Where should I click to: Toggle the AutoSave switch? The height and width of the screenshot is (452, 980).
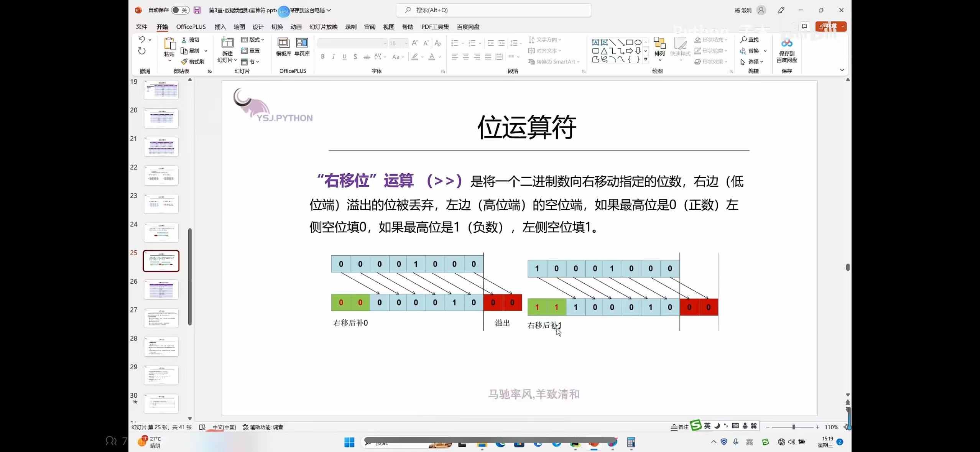[x=179, y=10]
